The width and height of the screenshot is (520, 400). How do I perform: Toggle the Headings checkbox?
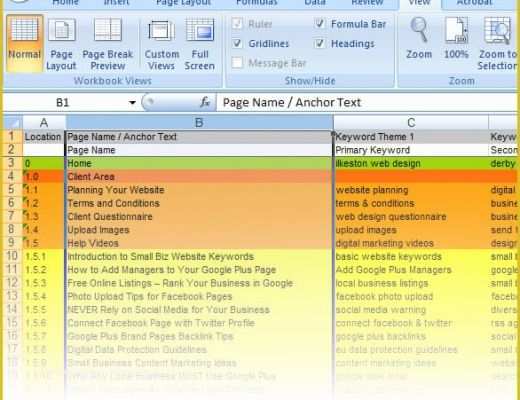pyautogui.click(x=319, y=43)
